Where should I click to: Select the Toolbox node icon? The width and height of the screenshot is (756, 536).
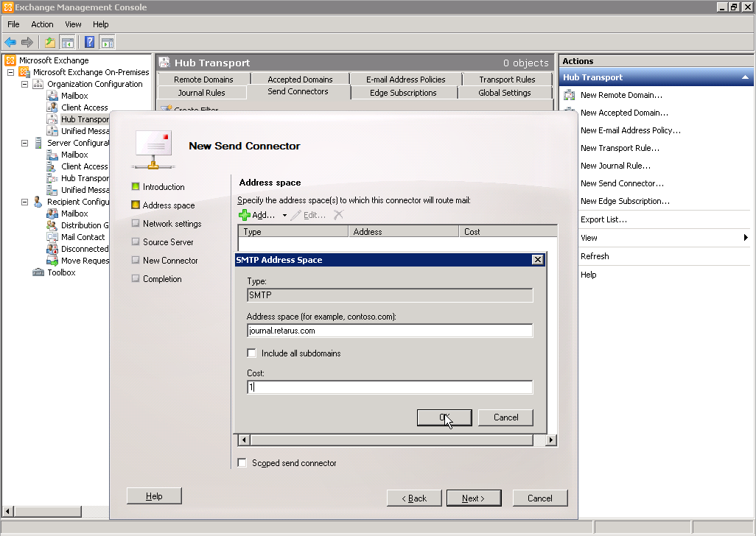pyautogui.click(x=38, y=272)
